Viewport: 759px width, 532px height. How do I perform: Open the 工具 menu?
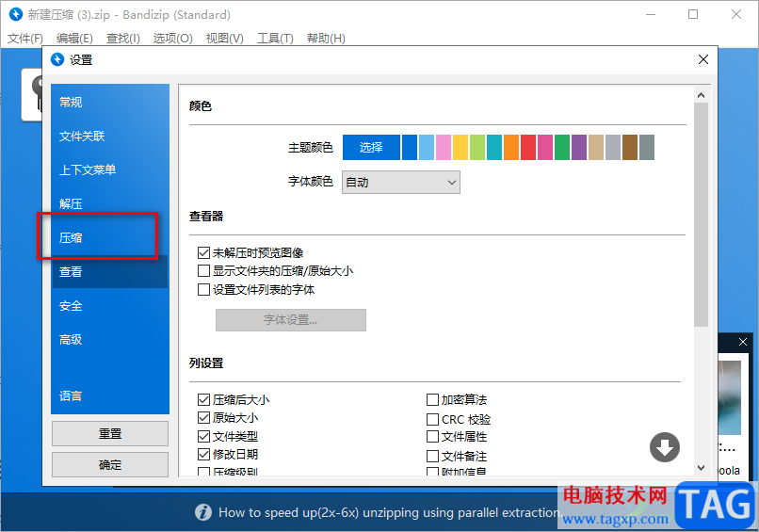(275, 39)
